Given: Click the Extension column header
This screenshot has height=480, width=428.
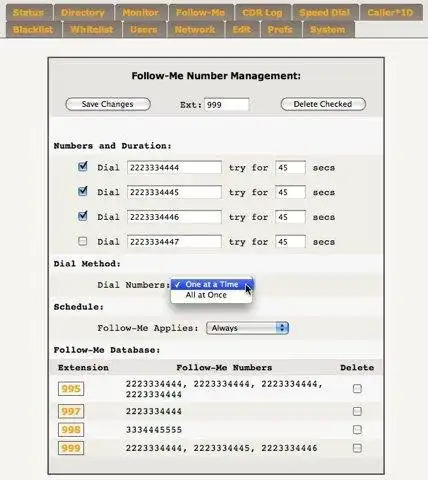Looking at the screenshot, I should (83, 368).
